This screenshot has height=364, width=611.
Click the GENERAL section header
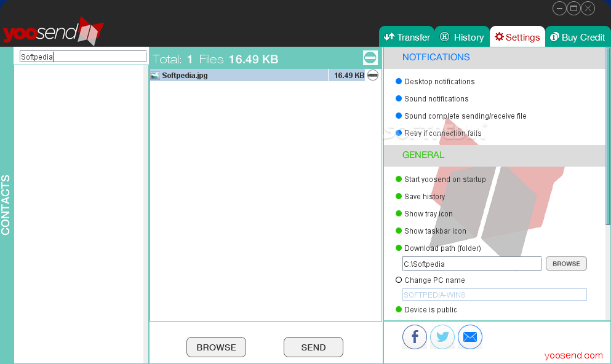point(423,155)
